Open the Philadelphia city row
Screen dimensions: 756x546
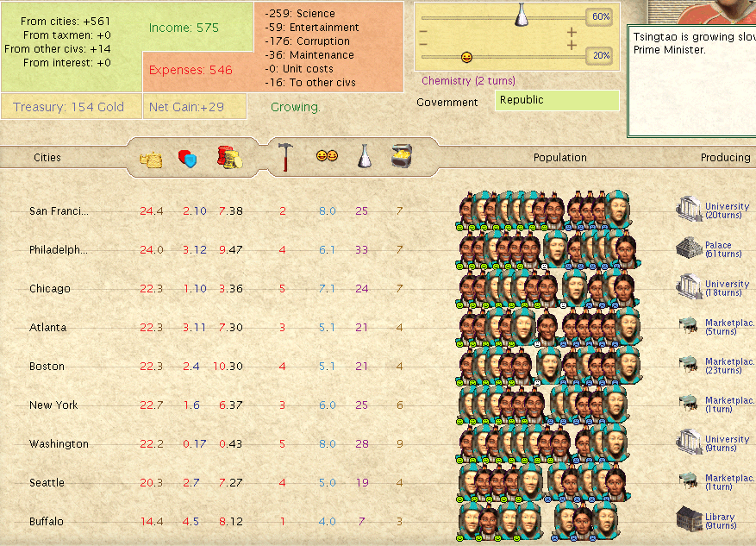click(59, 249)
